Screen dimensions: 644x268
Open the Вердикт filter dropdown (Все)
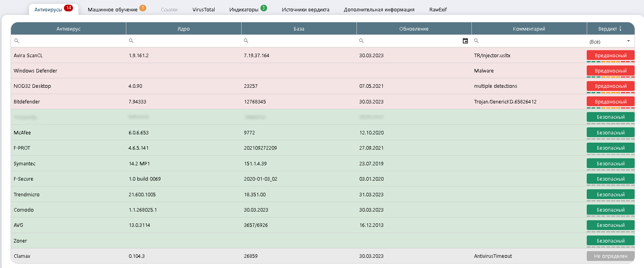(x=610, y=42)
